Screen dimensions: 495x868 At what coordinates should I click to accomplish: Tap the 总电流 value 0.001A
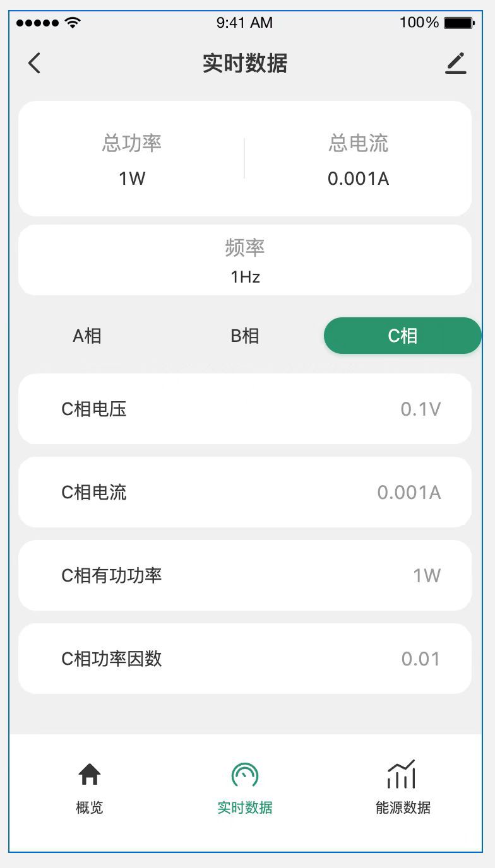(358, 179)
